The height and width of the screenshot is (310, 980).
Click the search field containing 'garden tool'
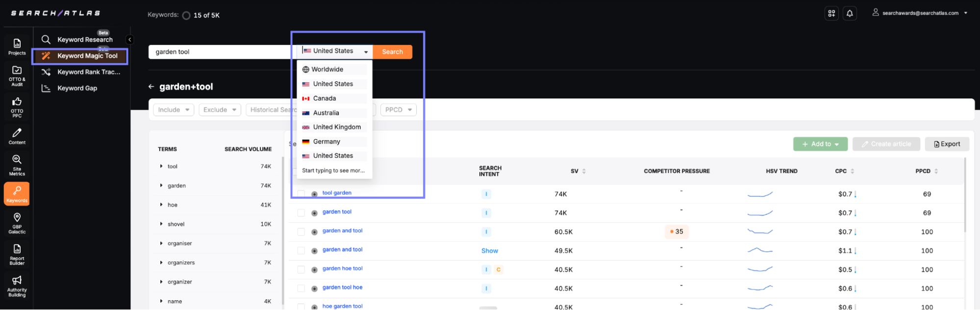[222, 52]
